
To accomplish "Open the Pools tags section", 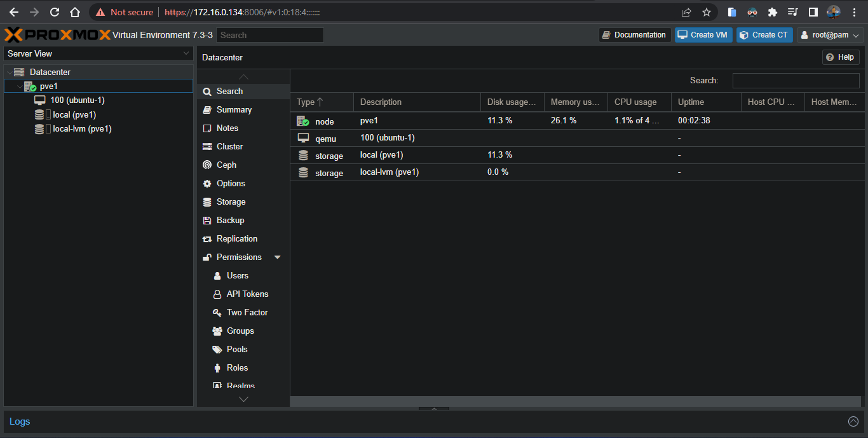I will [x=236, y=349].
